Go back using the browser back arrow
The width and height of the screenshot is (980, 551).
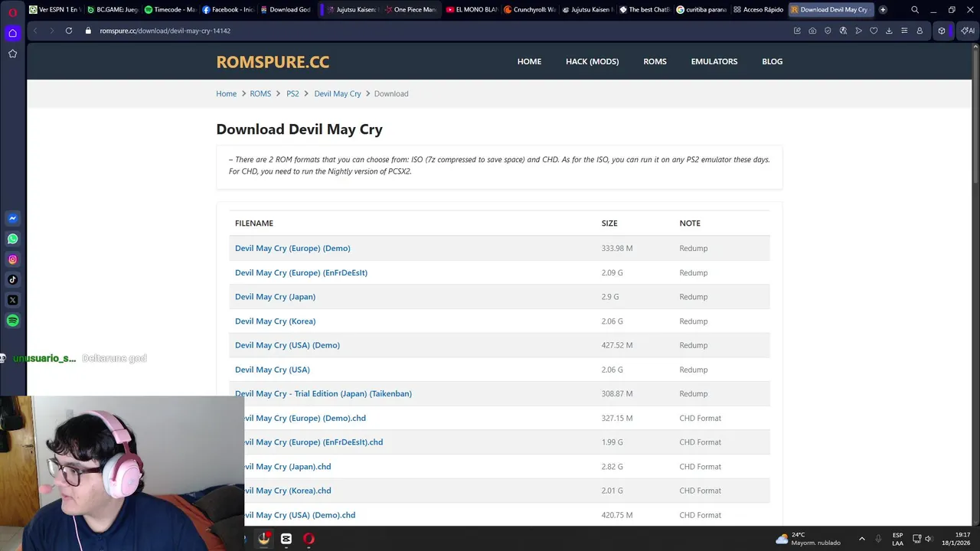click(x=35, y=31)
